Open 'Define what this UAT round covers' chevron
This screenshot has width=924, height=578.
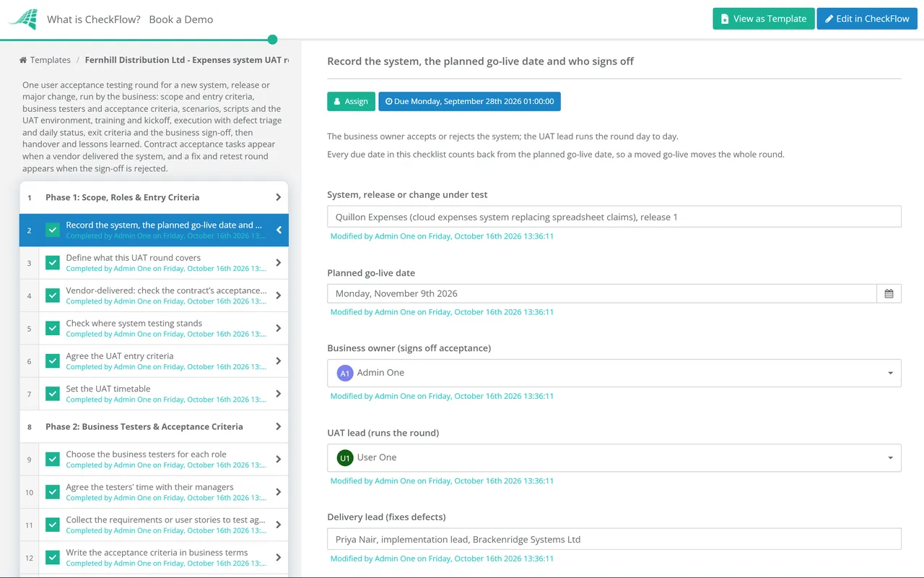point(279,263)
